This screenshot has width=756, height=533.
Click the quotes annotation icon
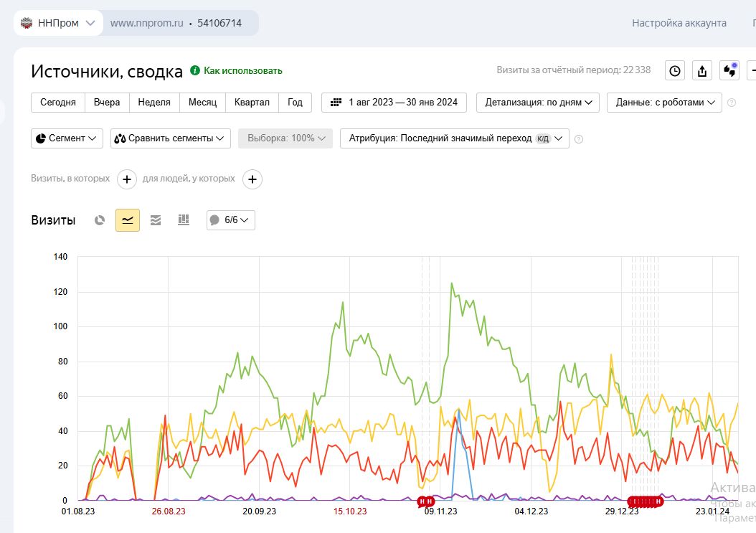tap(729, 70)
